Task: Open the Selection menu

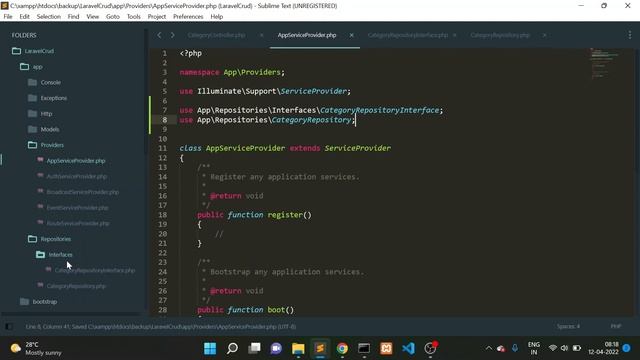Action: click(x=49, y=17)
